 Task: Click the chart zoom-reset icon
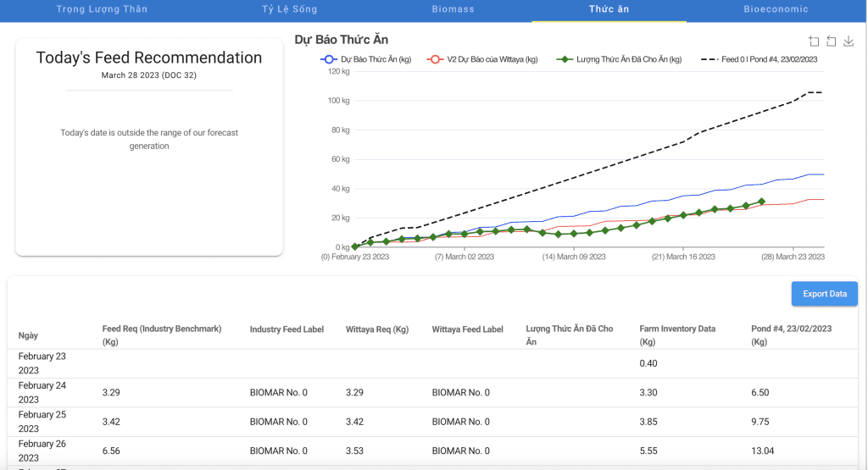(832, 41)
